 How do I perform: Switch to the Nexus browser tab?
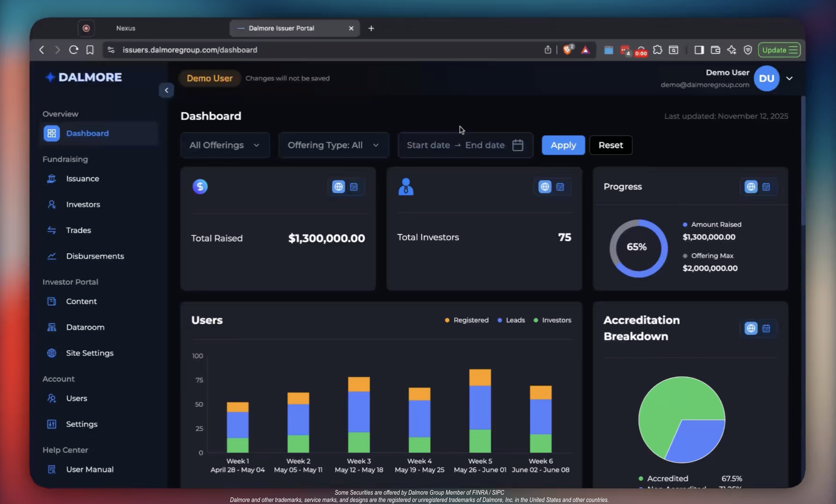[x=125, y=28]
